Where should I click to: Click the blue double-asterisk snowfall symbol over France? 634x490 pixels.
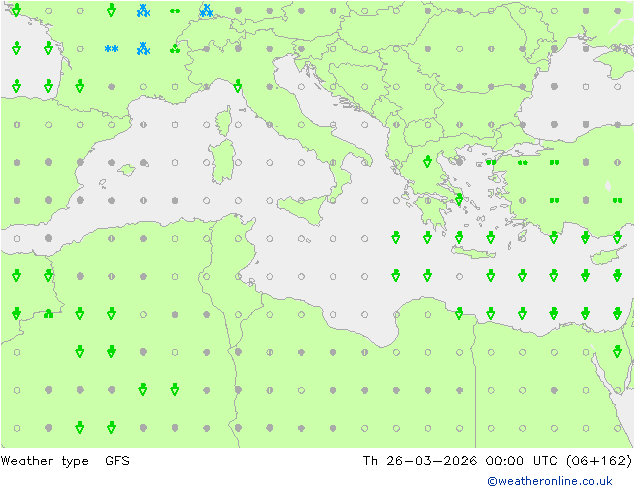[x=112, y=49]
